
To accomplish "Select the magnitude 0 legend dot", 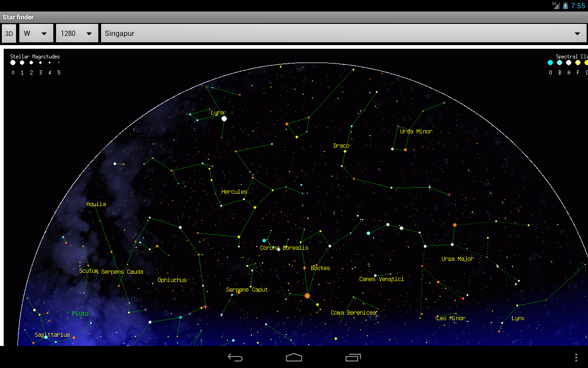I will click(x=13, y=63).
